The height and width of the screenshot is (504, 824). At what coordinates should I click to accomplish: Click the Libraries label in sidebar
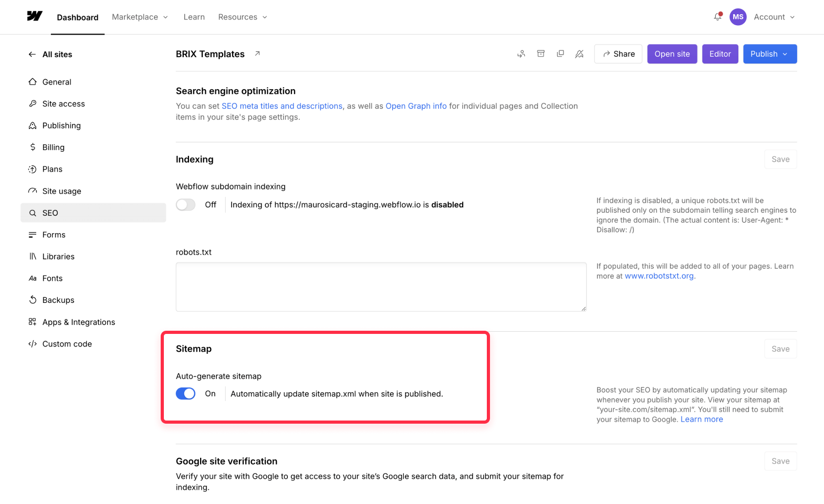58,257
